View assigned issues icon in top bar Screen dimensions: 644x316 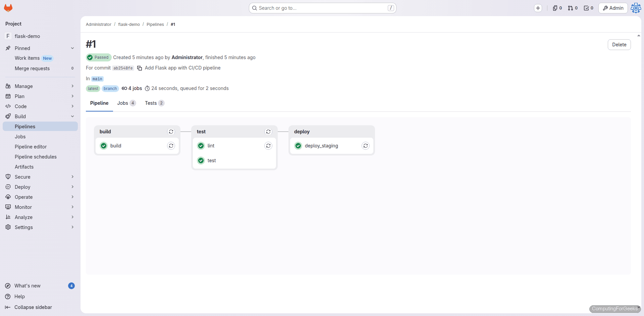556,8
